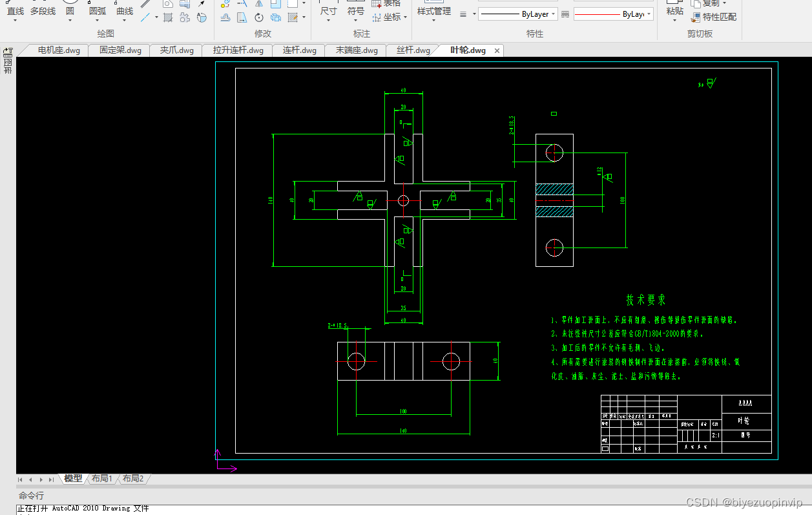Viewport: 812px width, 515px height.
Task: Expand the 粘贴 paste dropdown arrow
Action: 674,21
